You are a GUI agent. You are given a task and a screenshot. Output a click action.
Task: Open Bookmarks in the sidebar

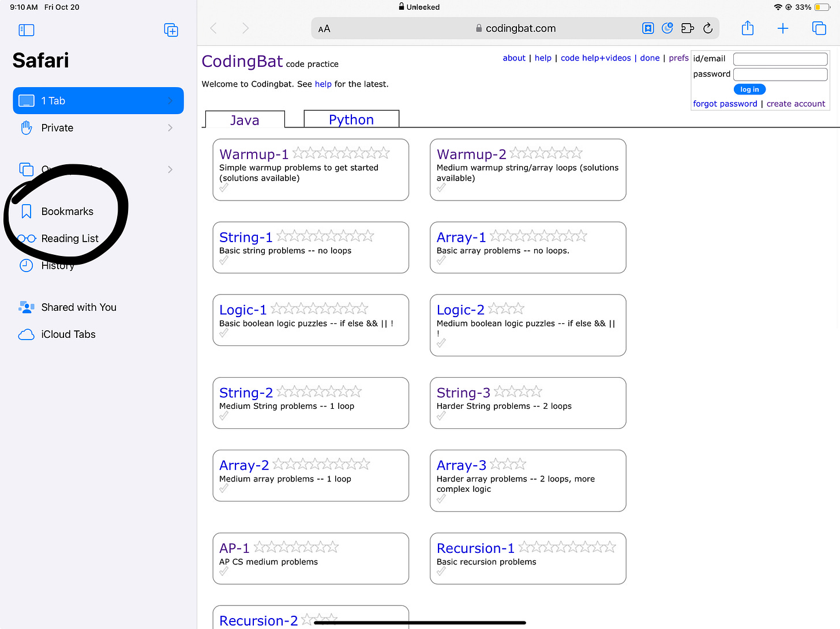(x=67, y=212)
